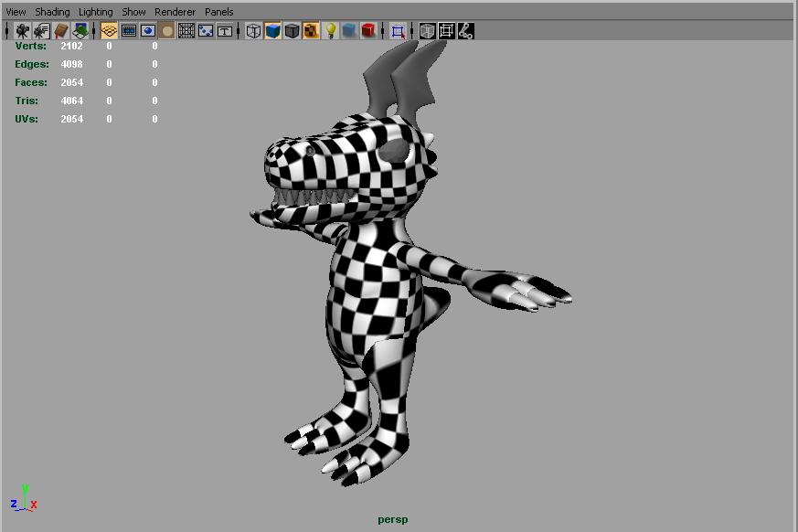
Task: Switch to Wireframe display mode
Action: click(x=253, y=31)
